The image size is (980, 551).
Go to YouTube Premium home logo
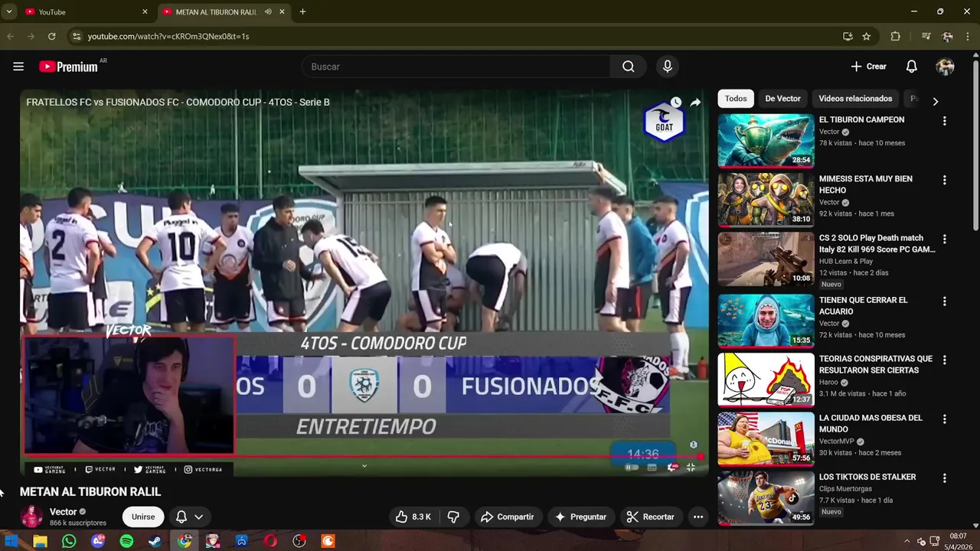[69, 67]
